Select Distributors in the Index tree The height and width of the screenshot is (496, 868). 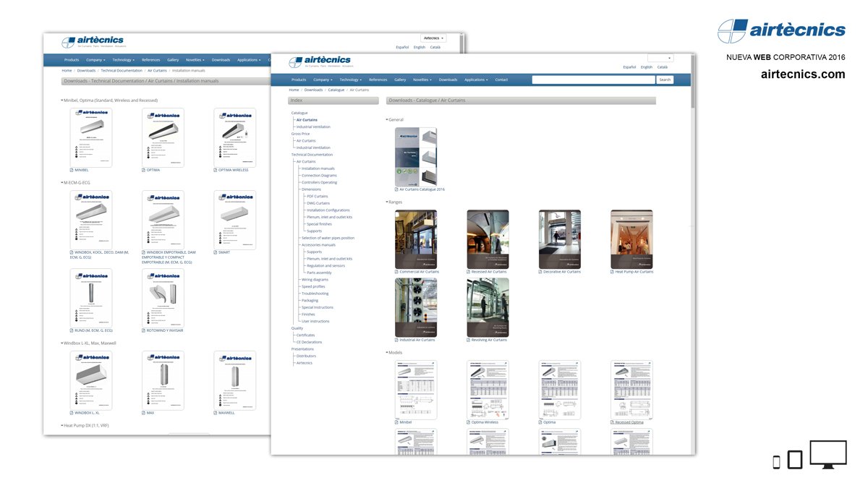[306, 356]
